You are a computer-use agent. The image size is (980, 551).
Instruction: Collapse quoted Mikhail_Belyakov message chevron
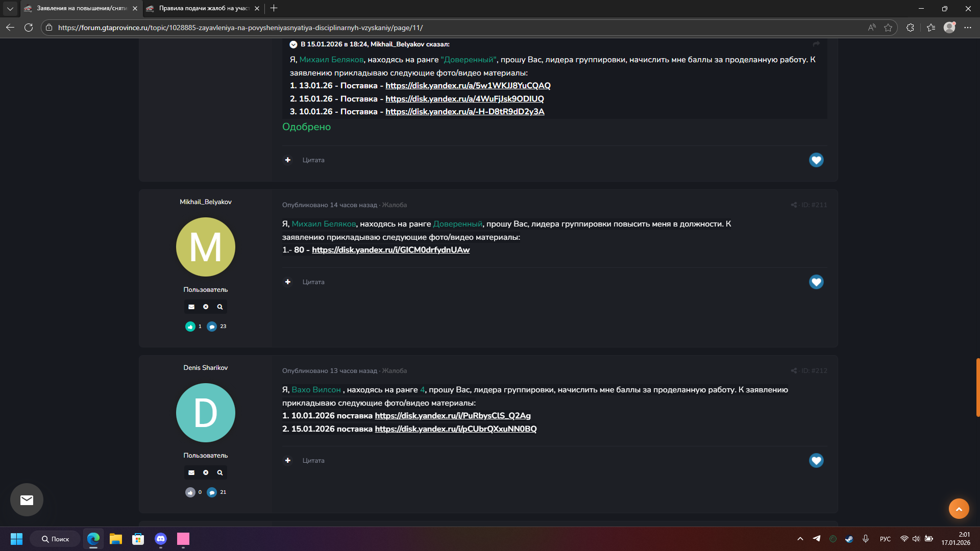click(x=293, y=44)
